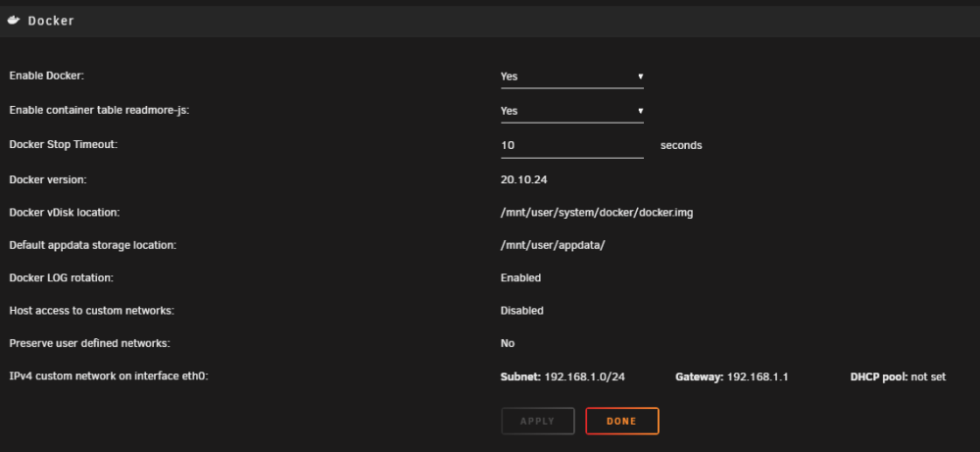Click the 'Docker version:' label
The height and width of the screenshot is (452, 980).
[x=47, y=180]
